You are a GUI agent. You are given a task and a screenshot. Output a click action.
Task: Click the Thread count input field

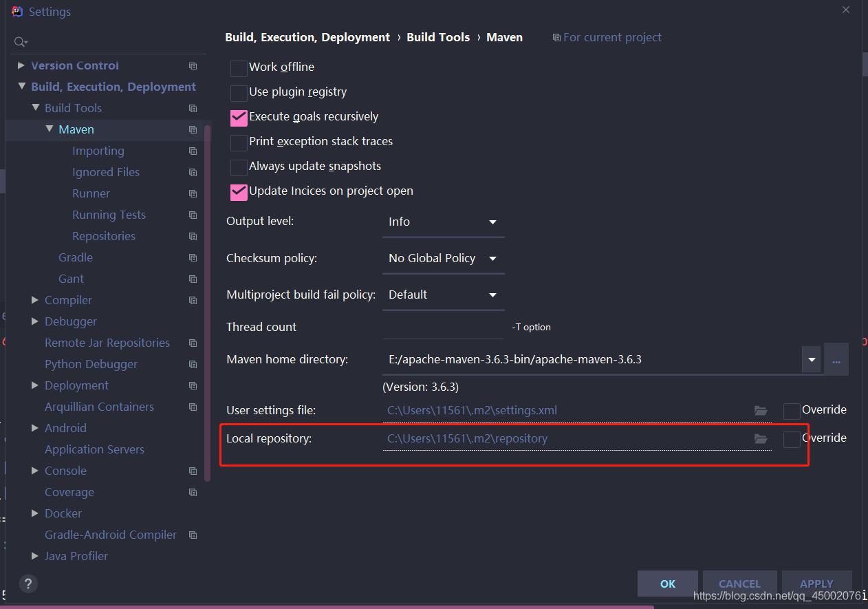coord(443,327)
